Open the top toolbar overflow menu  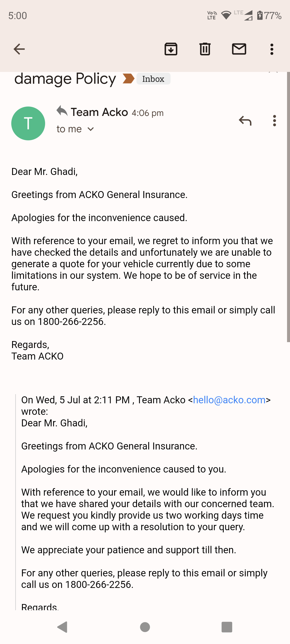coord(272,49)
